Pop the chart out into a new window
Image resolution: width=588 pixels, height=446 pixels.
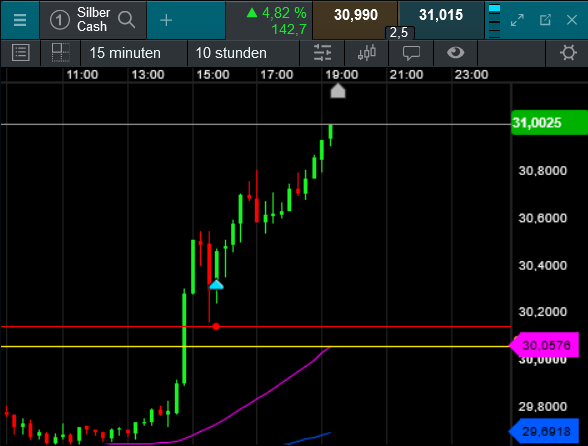click(x=545, y=20)
